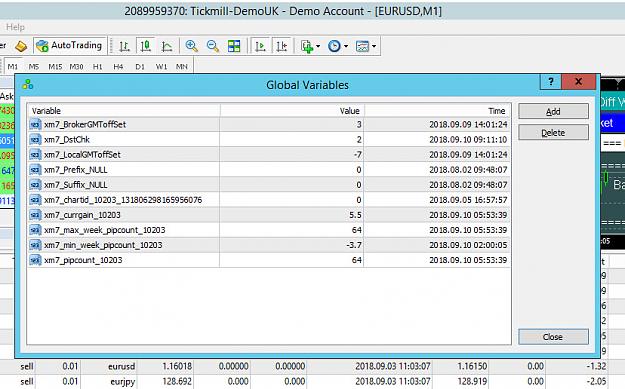
Task: Click the icon beside xm7_DstChk
Action: (35, 139)
